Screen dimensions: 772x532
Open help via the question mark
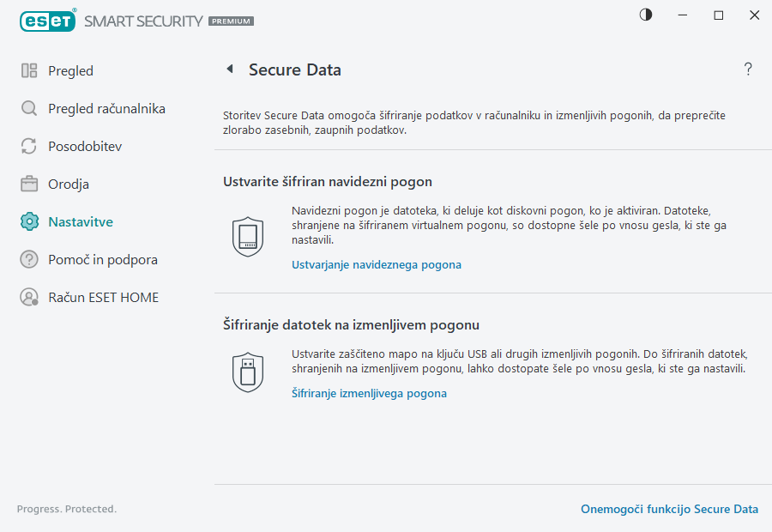tap(747, 70)
